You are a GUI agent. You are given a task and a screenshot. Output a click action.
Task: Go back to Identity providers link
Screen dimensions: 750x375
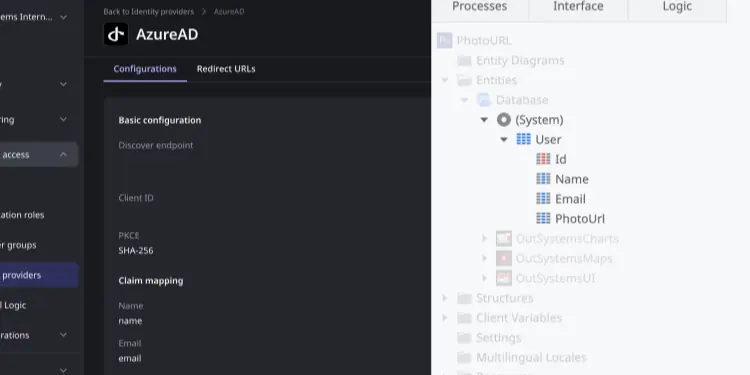[x=149, y=11]
